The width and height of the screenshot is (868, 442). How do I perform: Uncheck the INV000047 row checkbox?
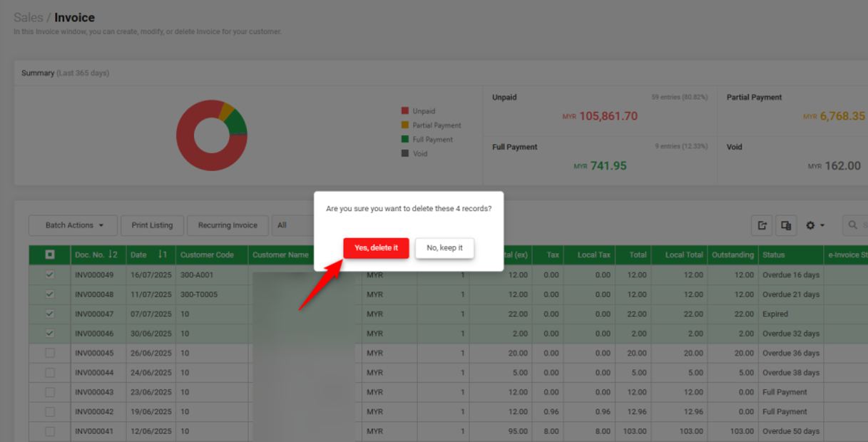(50, 314)
